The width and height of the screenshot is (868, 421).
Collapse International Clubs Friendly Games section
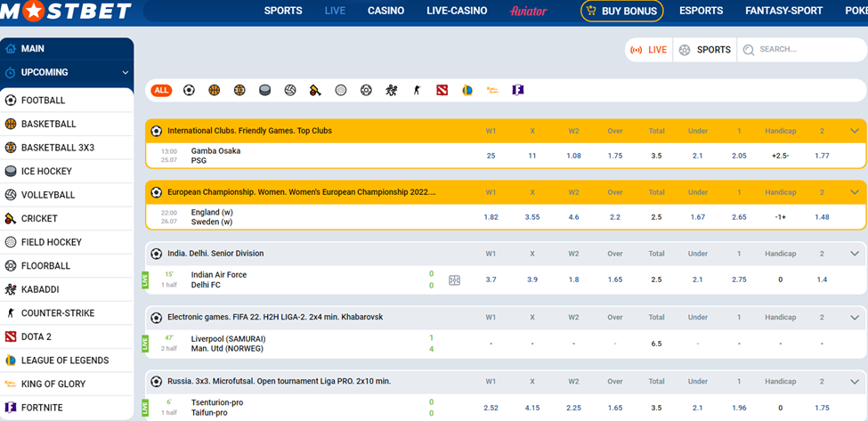pyautogui.click(x=853, y=131)
